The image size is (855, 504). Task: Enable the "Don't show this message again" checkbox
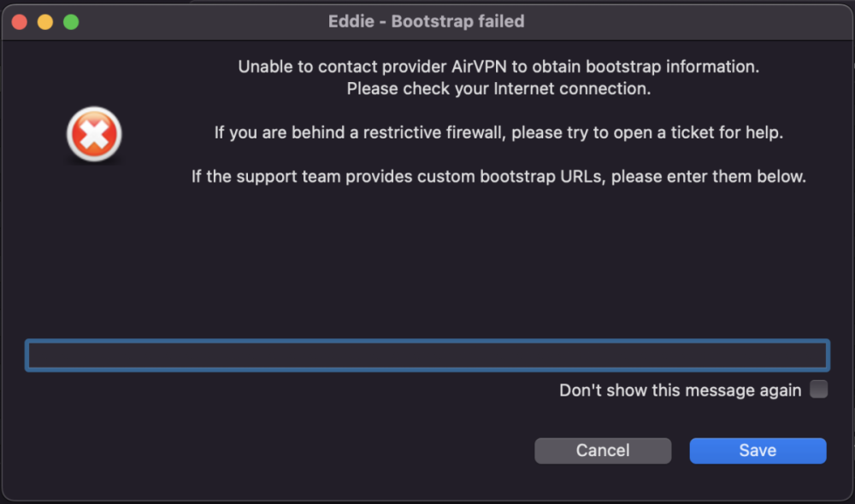[818, 390]
